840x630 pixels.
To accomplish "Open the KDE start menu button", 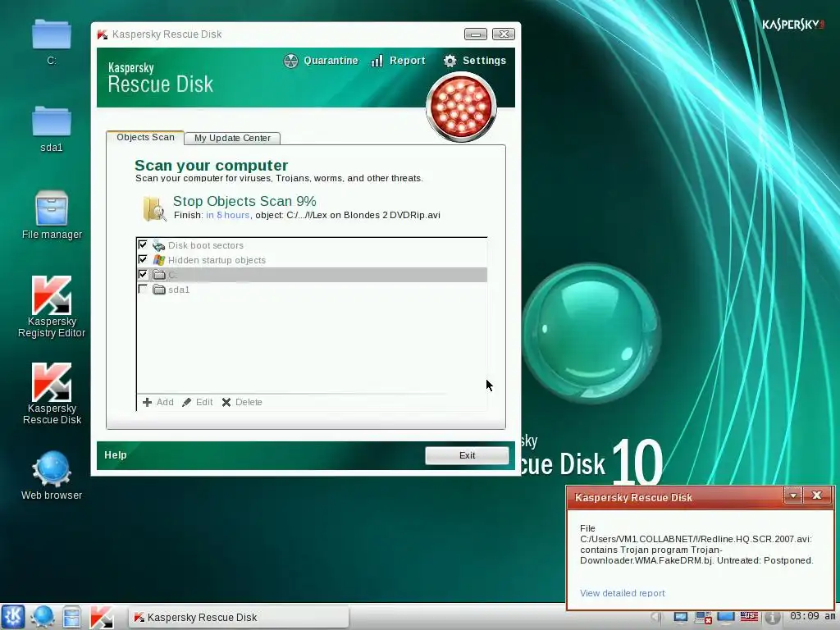I will (13, 617).
